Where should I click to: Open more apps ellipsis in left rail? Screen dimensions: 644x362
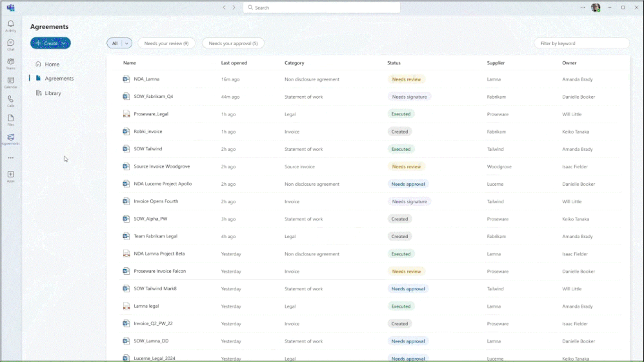pos(10,157)
